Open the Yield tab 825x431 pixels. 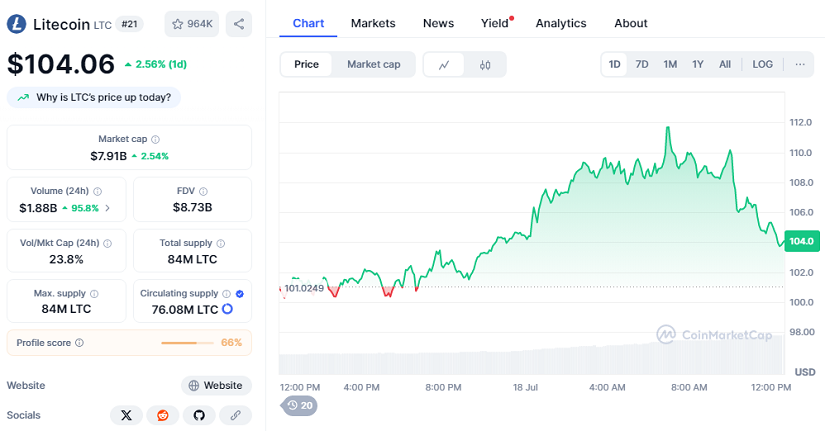[x=495, y=23]
